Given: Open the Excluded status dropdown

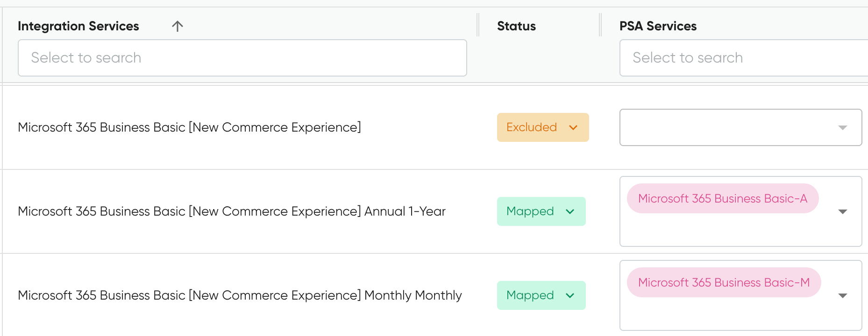Looking at the screenshot, I should click(x=542, y=127).
